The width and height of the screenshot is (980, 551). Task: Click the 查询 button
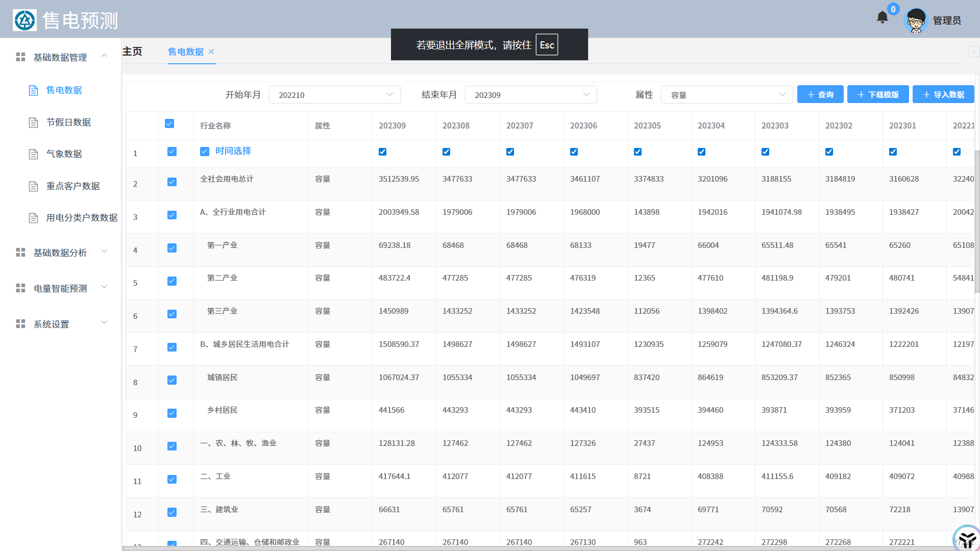pos(820,95)
